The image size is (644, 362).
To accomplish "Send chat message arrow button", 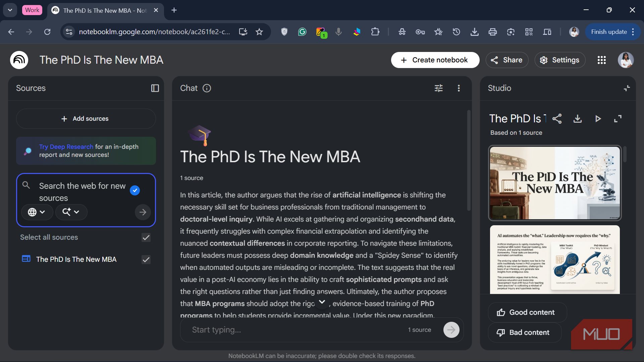I will click(451, 330).
